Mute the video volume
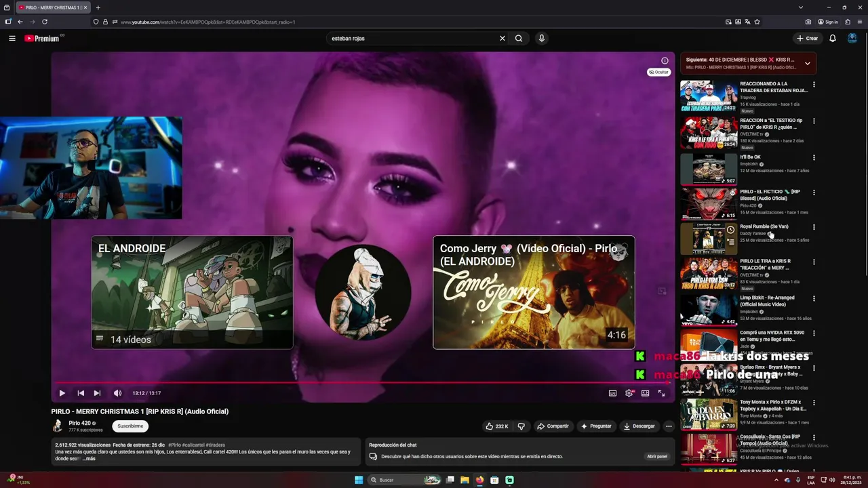Viewport: 868px width, 488px height. [x=117, y=393]
